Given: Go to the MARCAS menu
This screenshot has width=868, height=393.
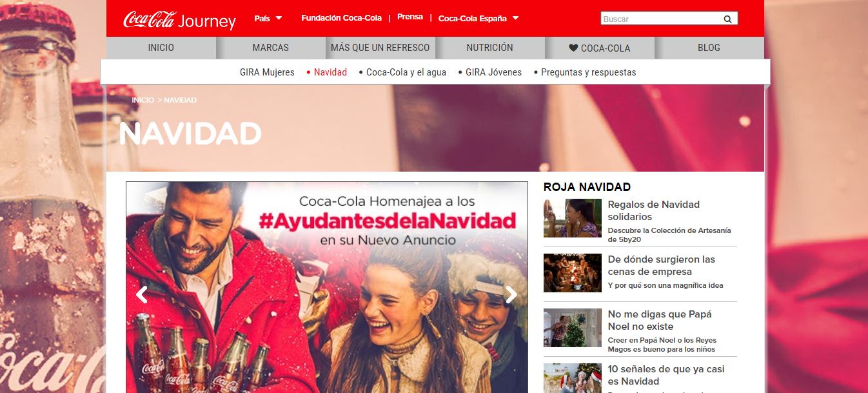Looking at the screenshot, I should 271,48.
